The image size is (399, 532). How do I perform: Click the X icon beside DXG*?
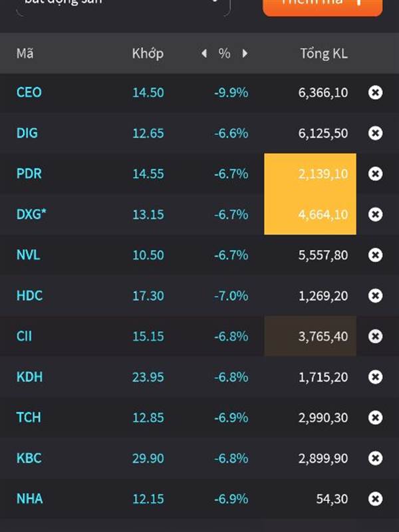click(375, 214)
